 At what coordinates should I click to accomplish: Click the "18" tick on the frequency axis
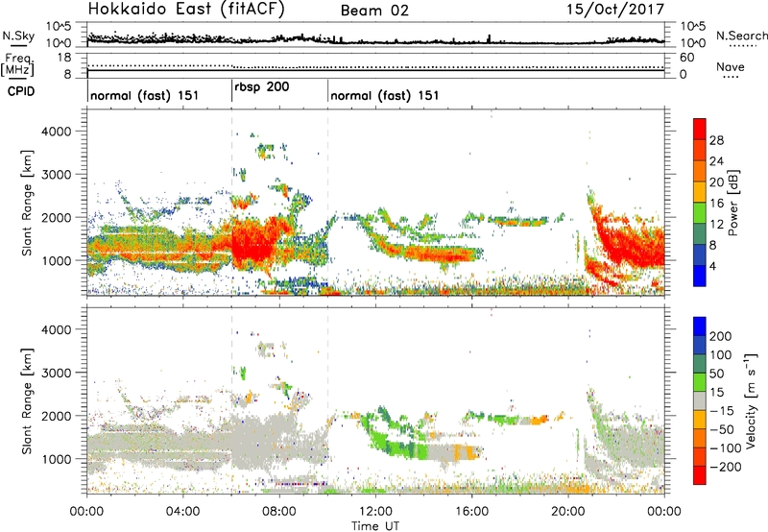tap(63, 58)
